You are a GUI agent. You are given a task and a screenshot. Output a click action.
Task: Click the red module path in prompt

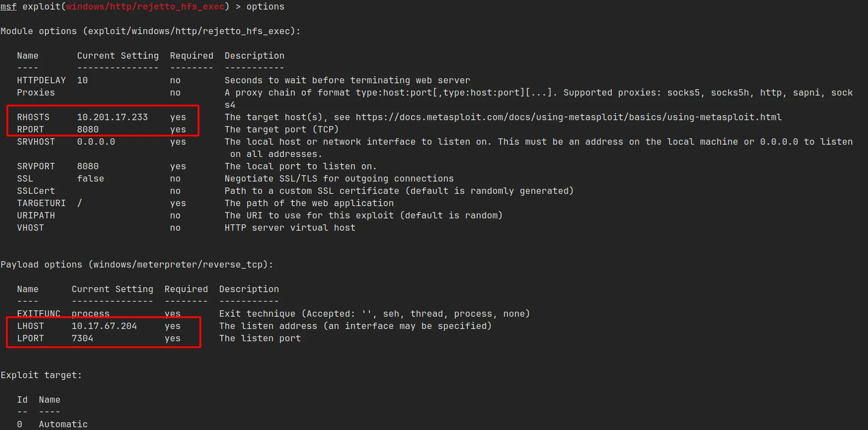point(145,6)
